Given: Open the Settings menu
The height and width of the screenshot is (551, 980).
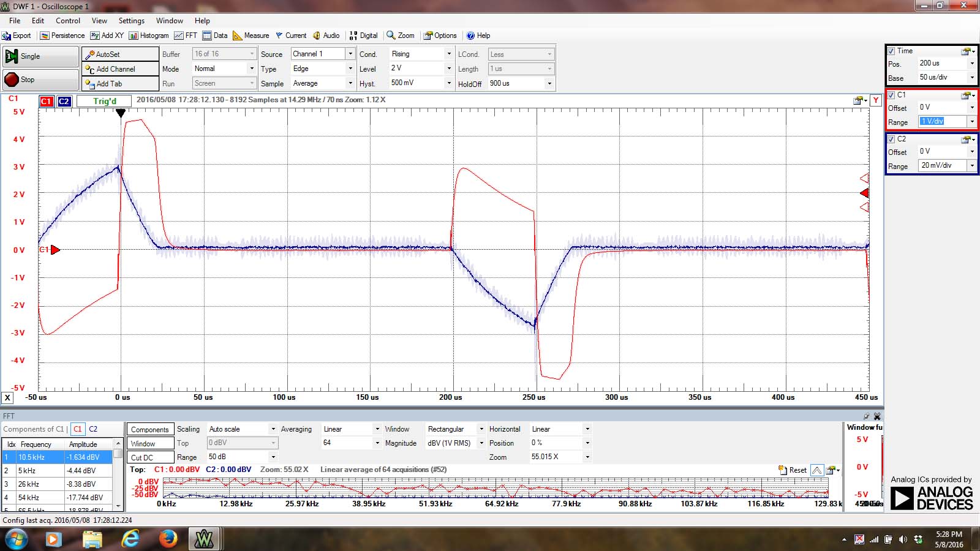Looking at the screenshot, I should click(x=131, y=20).
